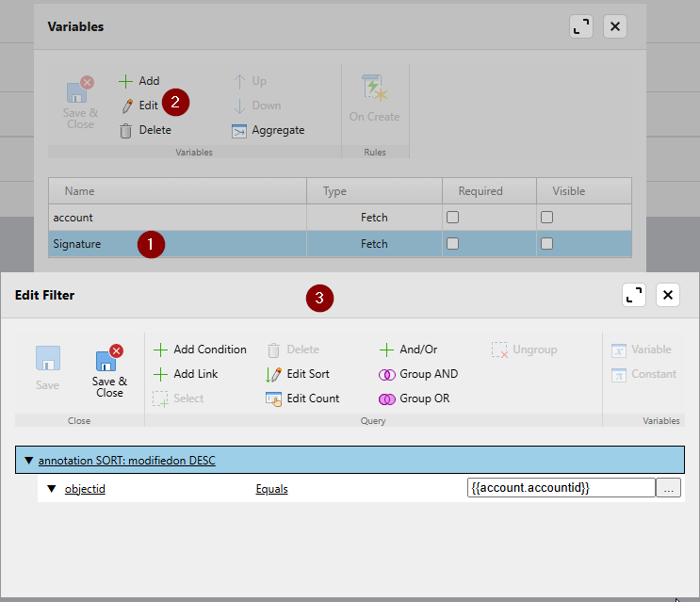Click the objectid attribute link
The width and height of the screenshot is (700, 602).
tap(85, 489)
